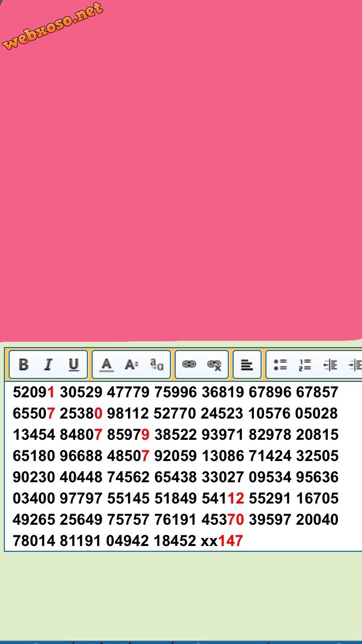
Task: Click the number 65438 in the editor
Action: coord(176,477)
